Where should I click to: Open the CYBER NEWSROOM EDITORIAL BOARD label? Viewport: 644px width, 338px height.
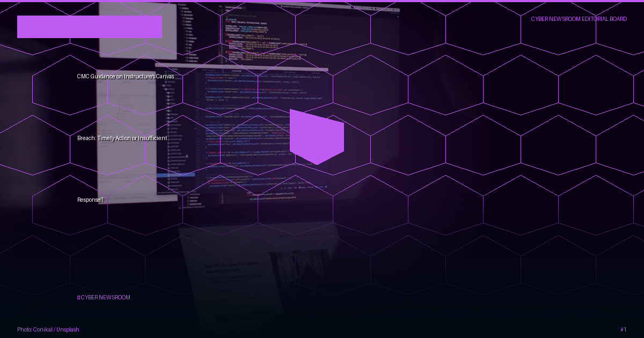[x=579, y=19]
